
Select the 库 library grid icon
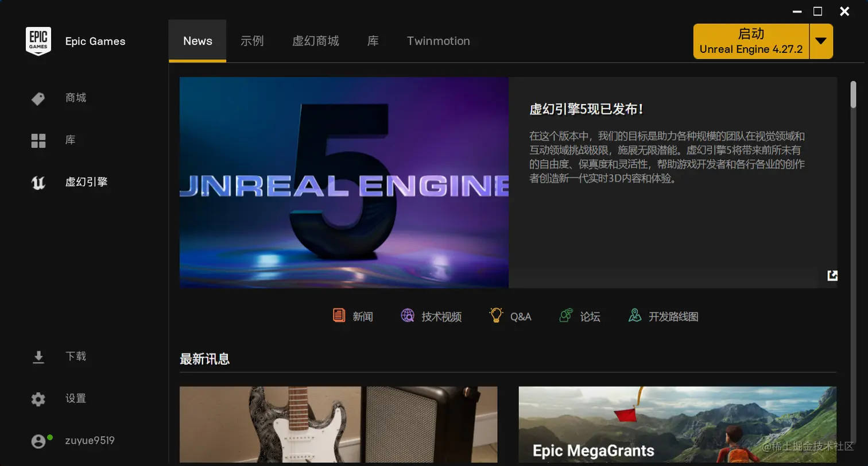[38, 141]
